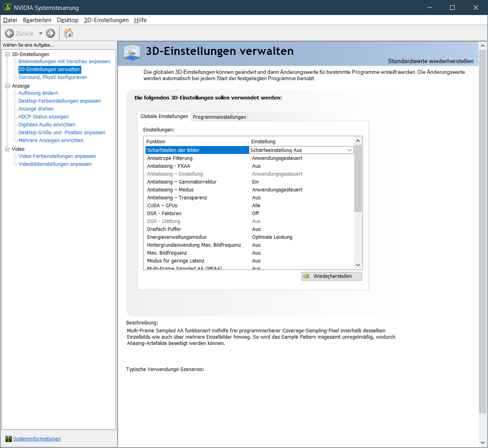
Task: Click Standardwerte wiederherstellen link
Action: click(430, 61)
